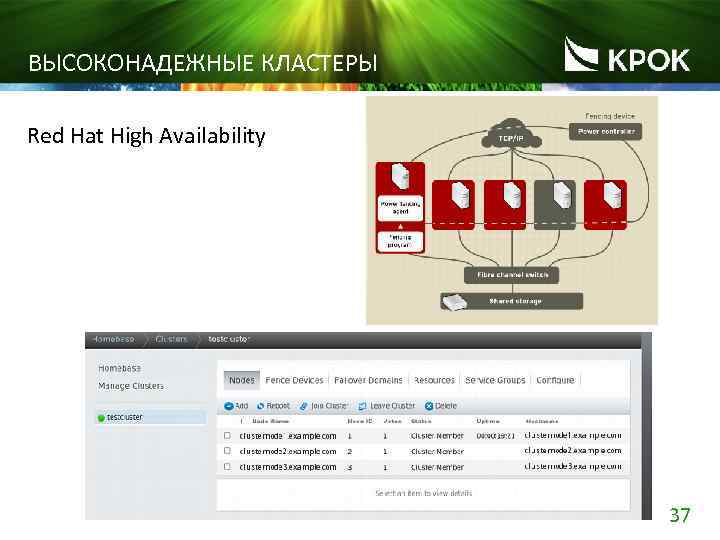This screenshot has width=720, height=540.
Task: Click Fencing program box in diagram
Action: [400, 242]
